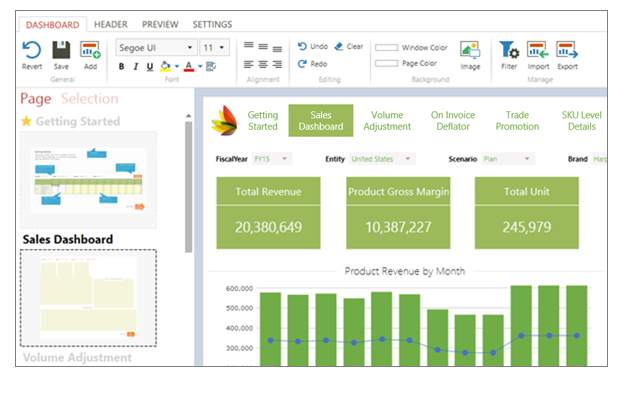Click the Total Revenue card header
The height and width of the screenshot is (398, 634).
click(x=268, y=191)
